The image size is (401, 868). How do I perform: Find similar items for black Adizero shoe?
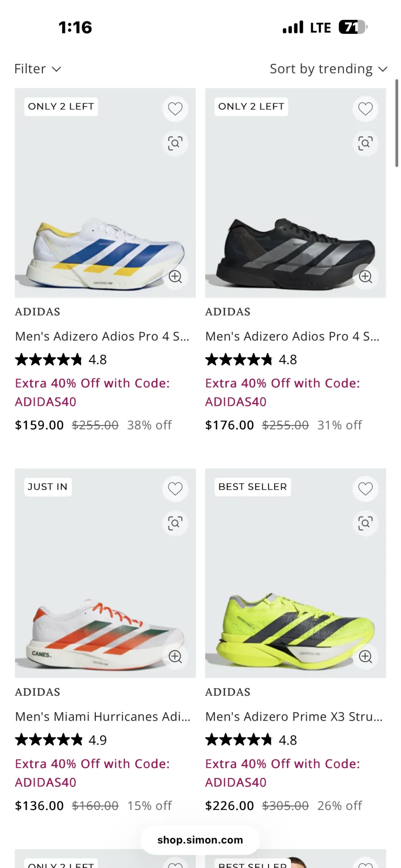click(365, 143)
